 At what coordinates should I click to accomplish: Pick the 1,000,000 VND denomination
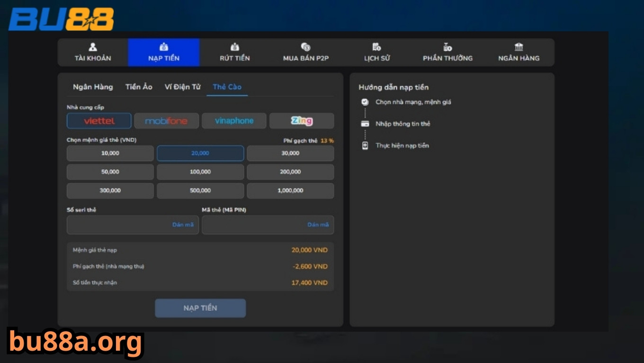click(290, 191)
